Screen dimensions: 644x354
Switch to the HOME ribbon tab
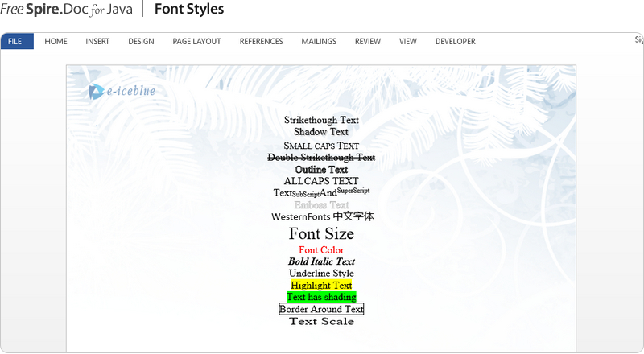coord(56,41)
